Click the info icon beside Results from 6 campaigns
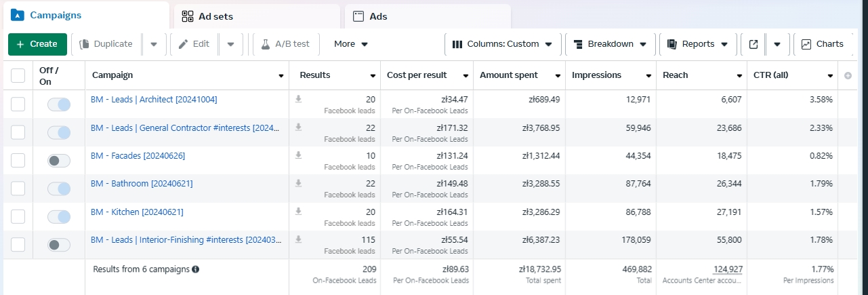Image resolution: width=868 pixels, height=295 pixels. click(196, 269)
